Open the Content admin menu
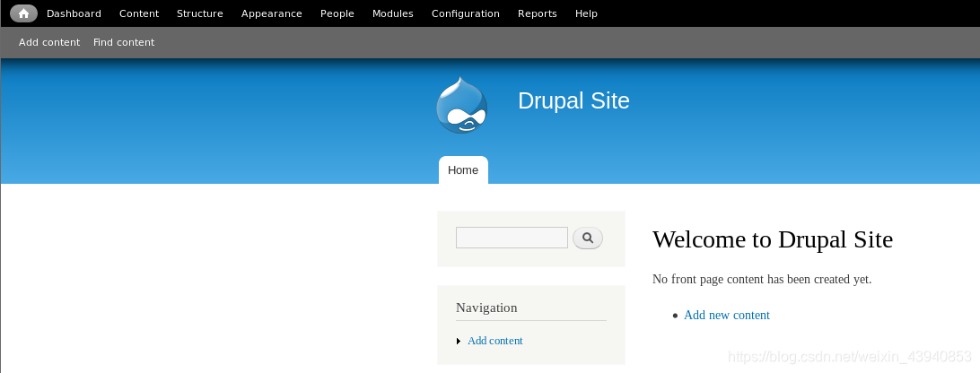The image size is (980, 373). click(139, 13)
